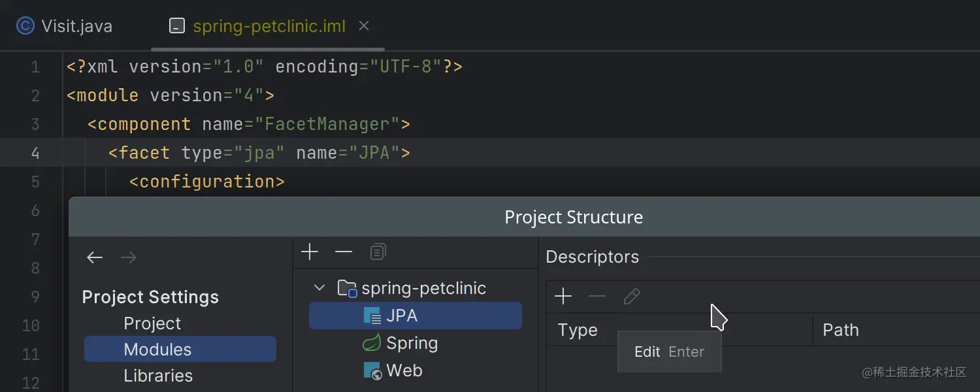Click the back navigation arrow
This screenshot has width=980, height=392.
95,257
